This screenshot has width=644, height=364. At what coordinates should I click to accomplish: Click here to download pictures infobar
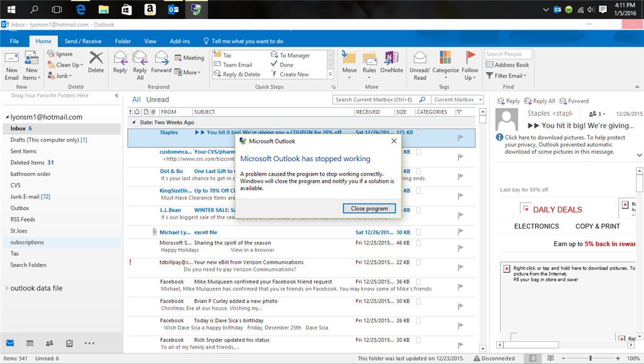(565, 144)
